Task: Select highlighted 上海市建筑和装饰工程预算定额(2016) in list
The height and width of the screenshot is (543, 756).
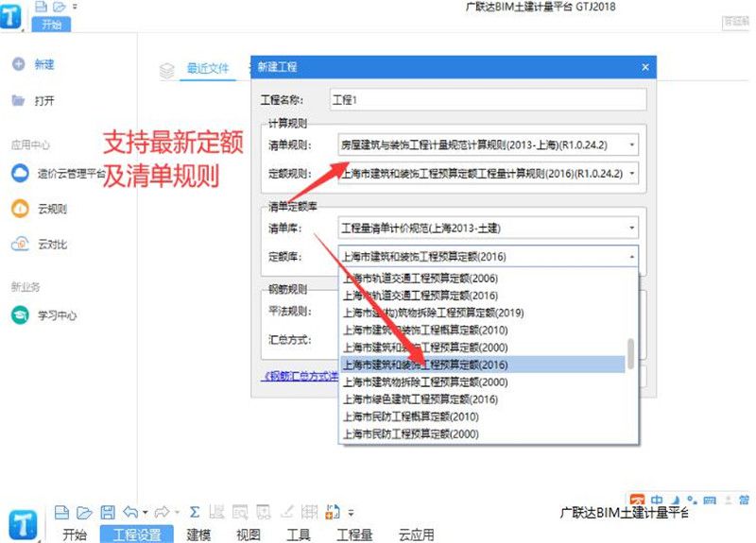Action: [x=483, y=365]
